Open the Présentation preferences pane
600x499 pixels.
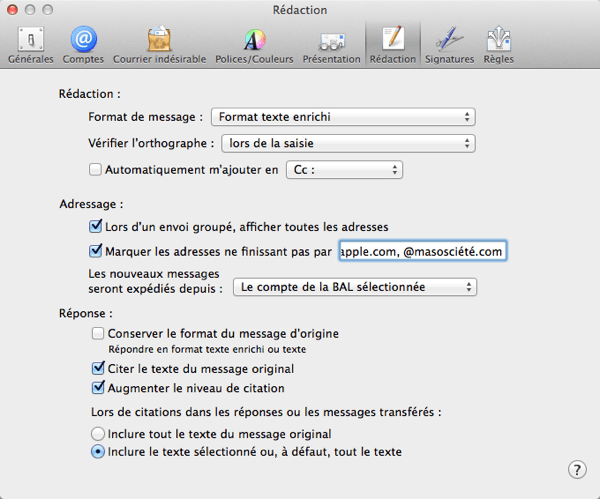pyautogui.click(x=331, y=45)
